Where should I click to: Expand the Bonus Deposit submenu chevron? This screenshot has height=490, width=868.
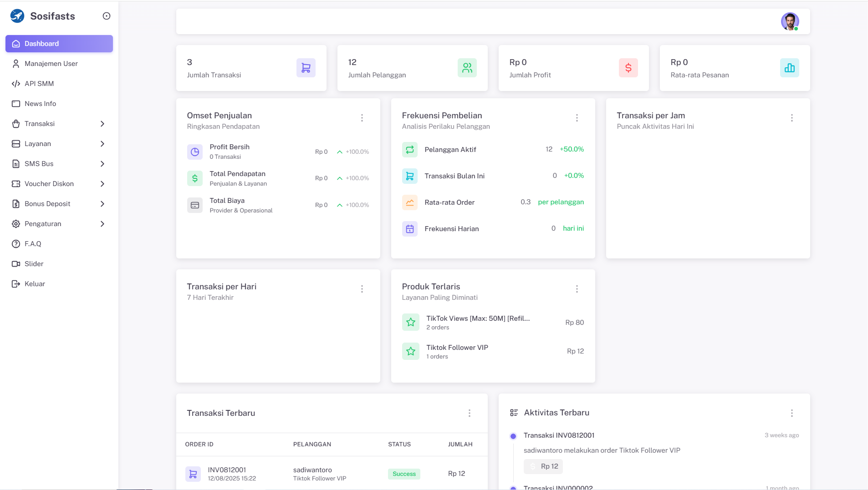pyautogui.click(x=102, y=204)
